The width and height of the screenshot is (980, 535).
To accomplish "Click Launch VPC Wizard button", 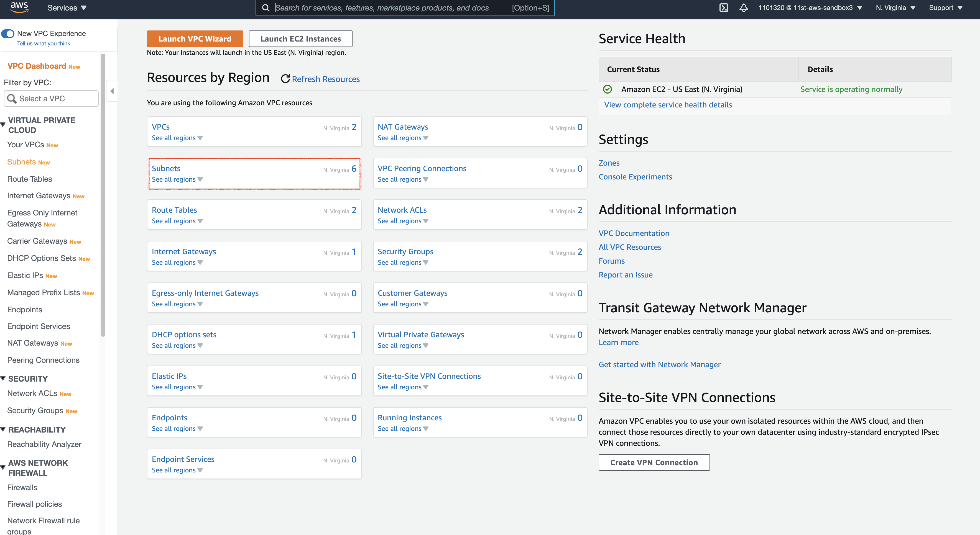I will 195,39.
